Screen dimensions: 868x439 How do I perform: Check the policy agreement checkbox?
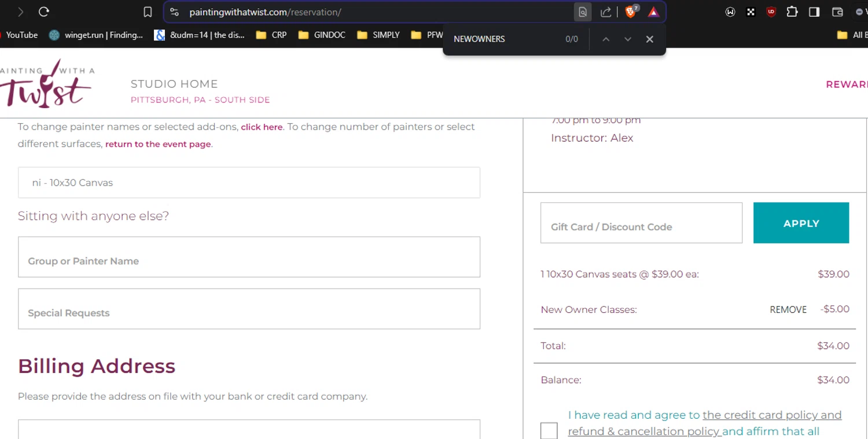pos(549,430)
